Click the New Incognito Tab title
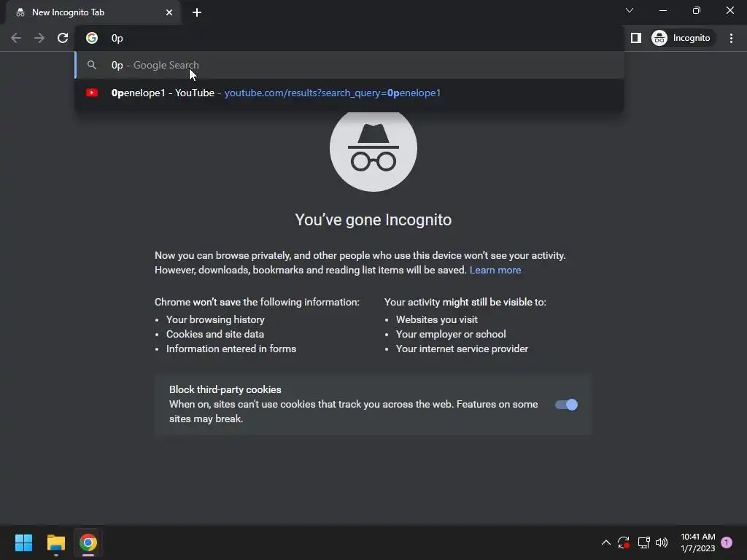 point(68,12)
